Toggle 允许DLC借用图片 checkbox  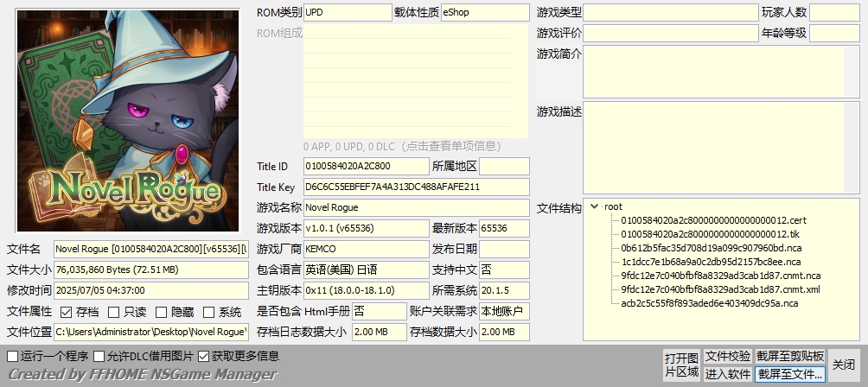coord(99,356)
